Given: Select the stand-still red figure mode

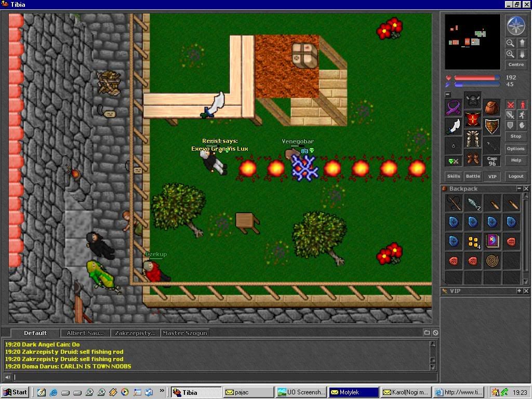Looking at the screenshot, I should [x=522, y=104].
